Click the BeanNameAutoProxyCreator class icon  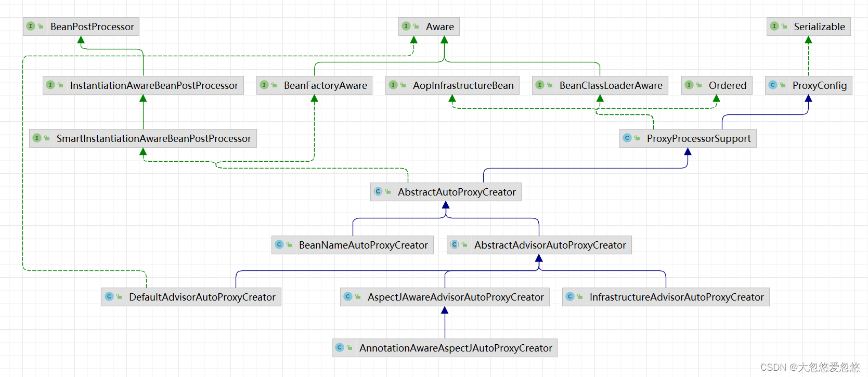tap(279, 244)
